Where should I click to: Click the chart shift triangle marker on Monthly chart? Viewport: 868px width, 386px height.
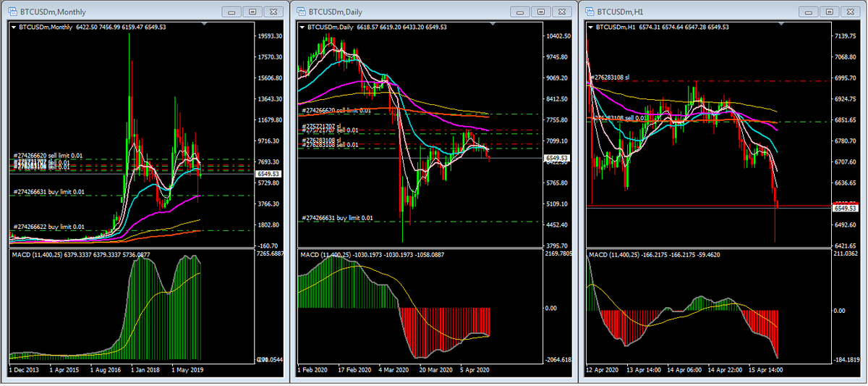click(x=205, y=25)
